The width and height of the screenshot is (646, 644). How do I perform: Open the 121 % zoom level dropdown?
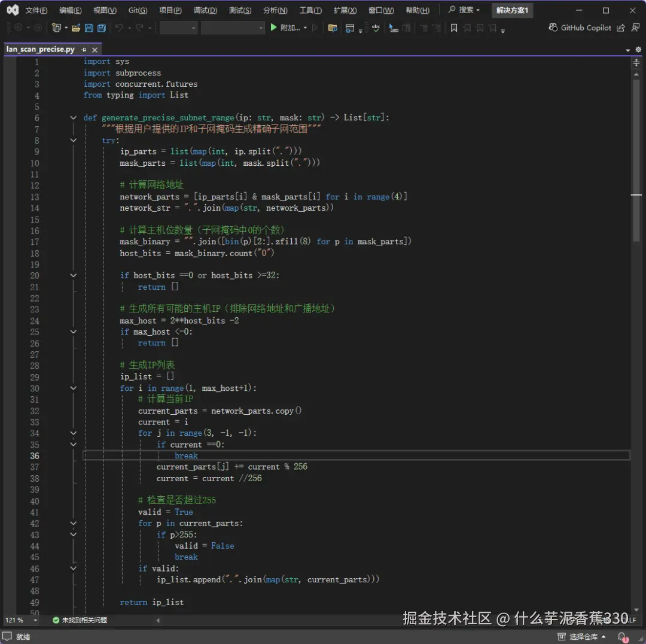[x=35, y=620]
